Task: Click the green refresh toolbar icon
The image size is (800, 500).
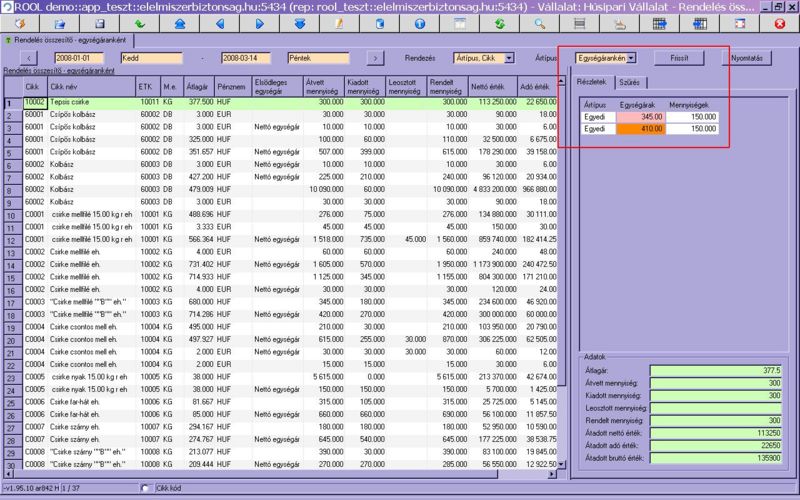Action: pos(499,23)
